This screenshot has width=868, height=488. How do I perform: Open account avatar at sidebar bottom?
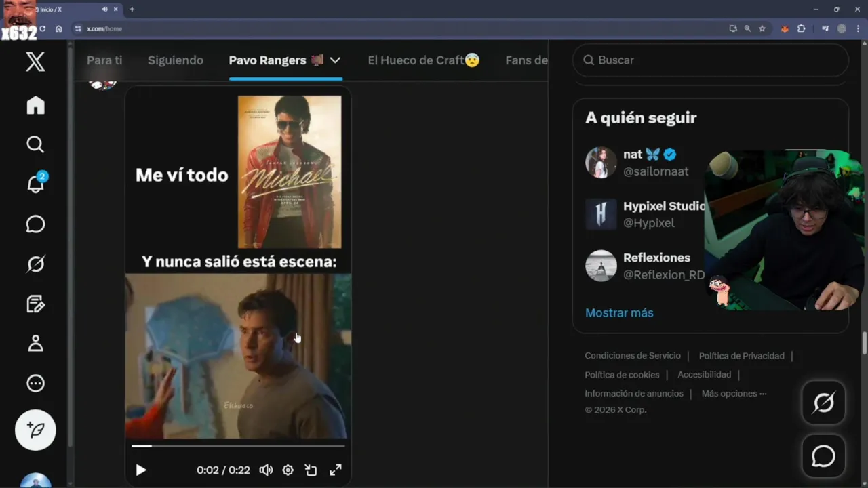(35, 480)
